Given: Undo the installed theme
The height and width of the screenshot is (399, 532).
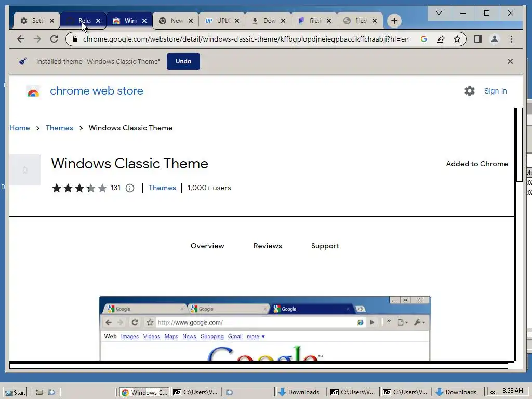Looking at the screenshot, I should tap(183, 61).
